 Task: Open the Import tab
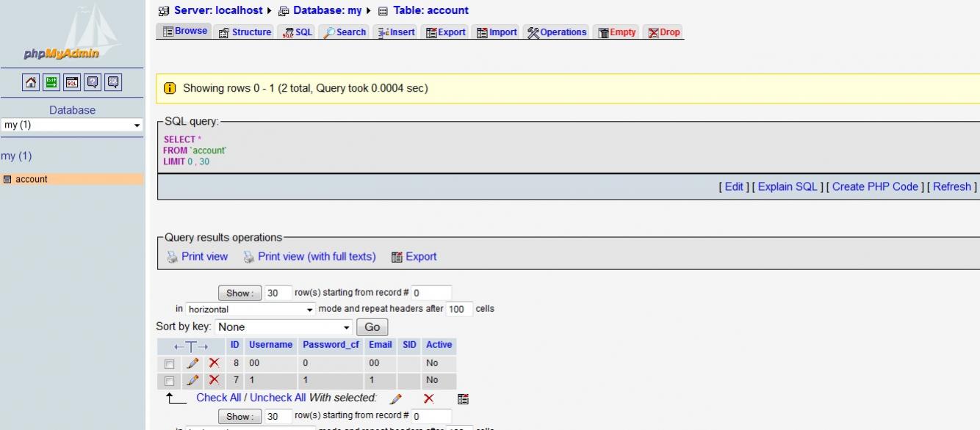point(497,32)
